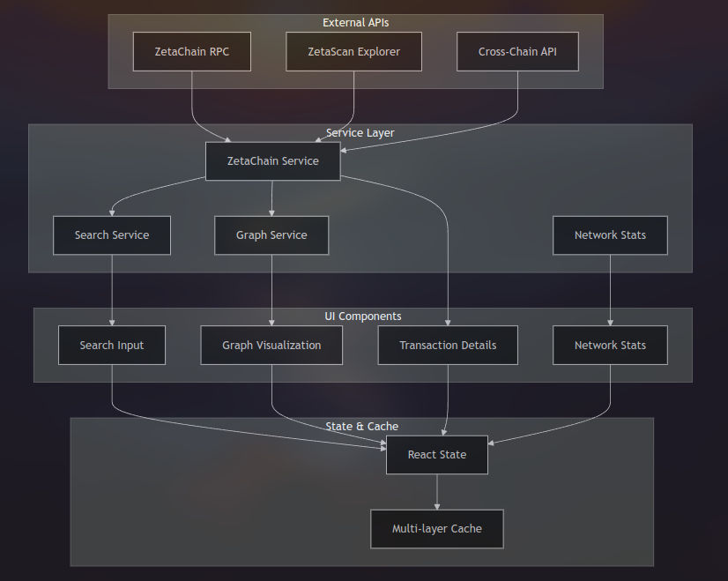
Task: Select the Graph Service node
Action: [271, 235]
